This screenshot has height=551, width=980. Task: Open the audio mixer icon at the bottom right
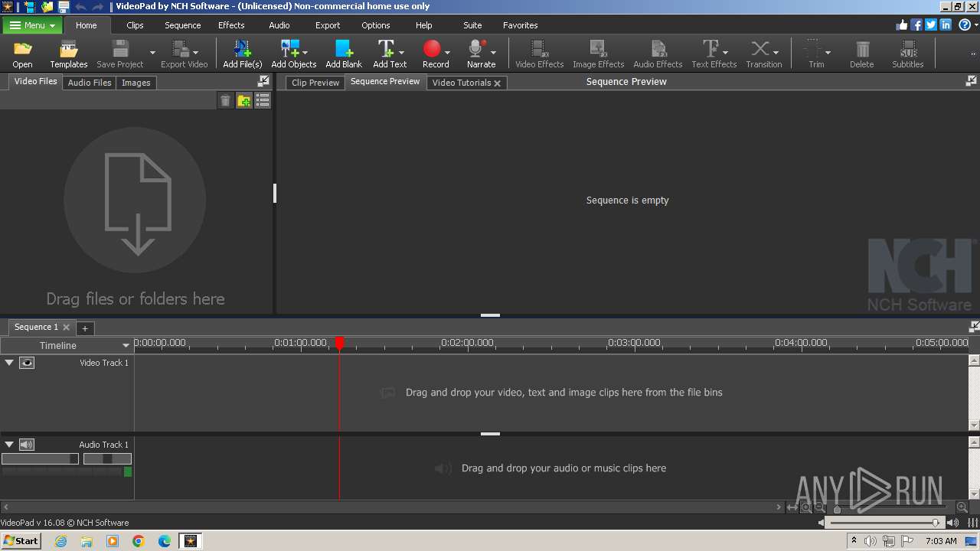tap(973, 523)
